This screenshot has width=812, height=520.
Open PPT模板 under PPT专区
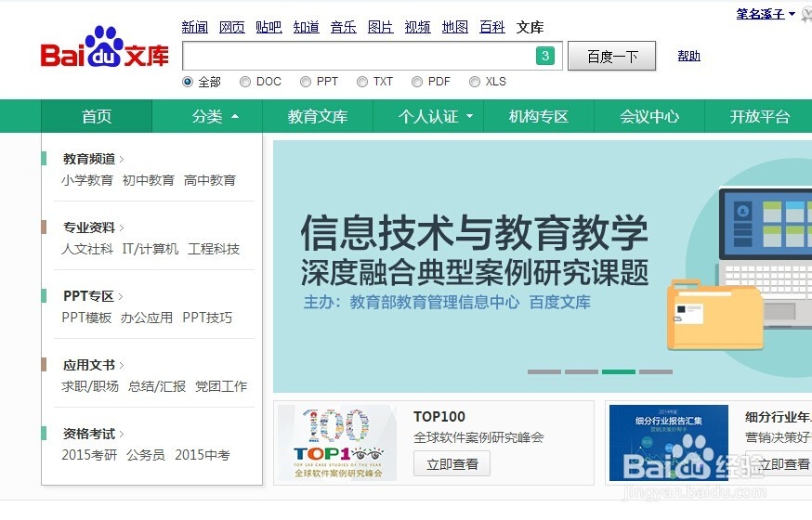pyautogui.click(x=86, y=318)
